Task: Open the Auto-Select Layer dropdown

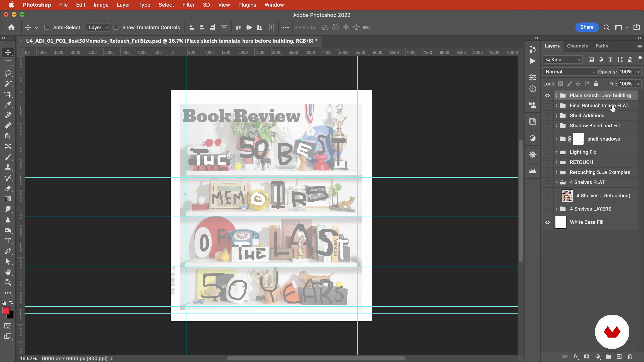Action: pos(98,27)
